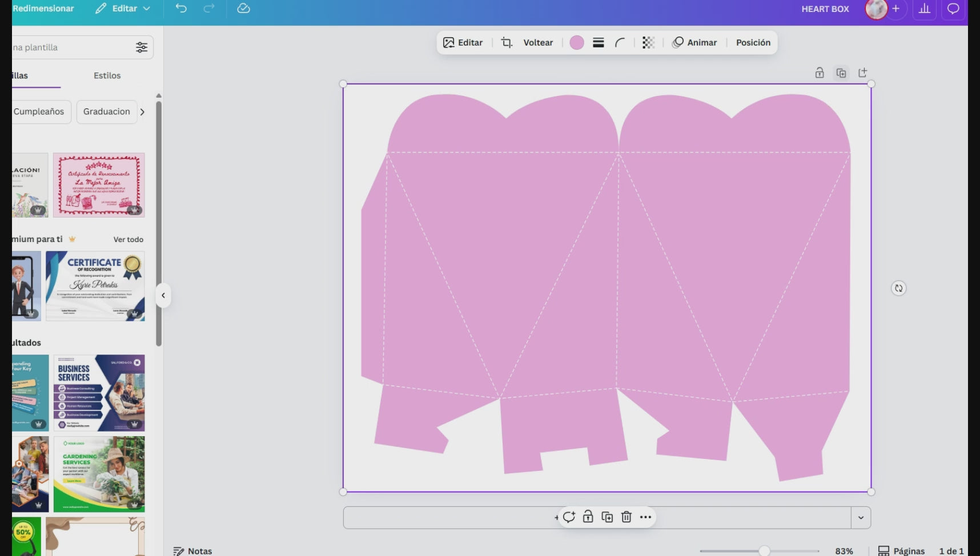The image size is (980, 556).
Task: Open the pink fill color swatch
Action: click(x=577, y=43)
